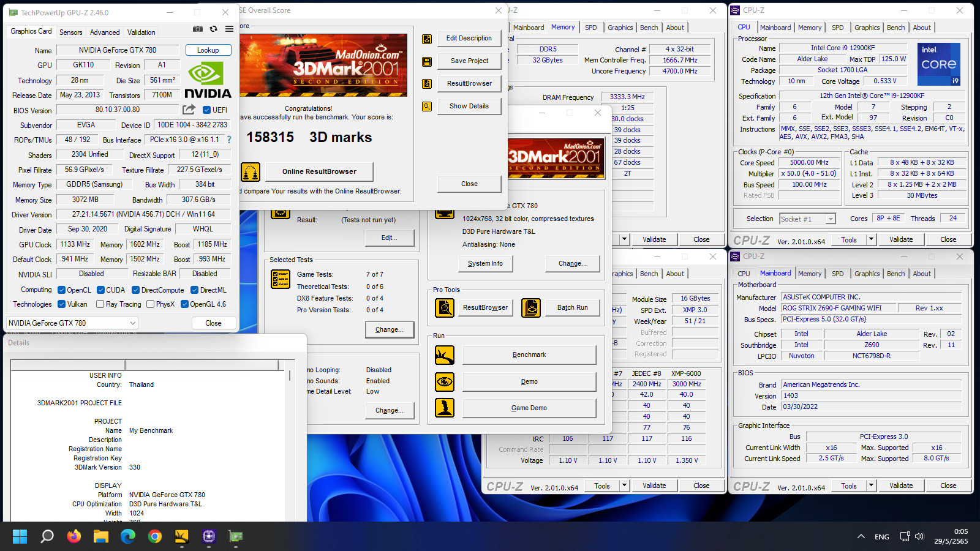Toggle UEFI checkbox in GPU-Z
Viewport: 980px width, 551px height.
tap(207, 110)
